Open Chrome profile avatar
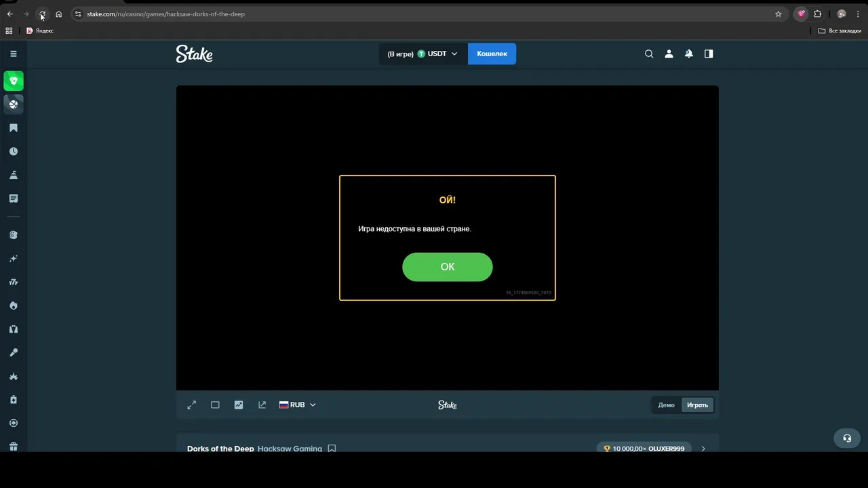Image resolution: width=868 pixels, height=488 pixels. 842,14
